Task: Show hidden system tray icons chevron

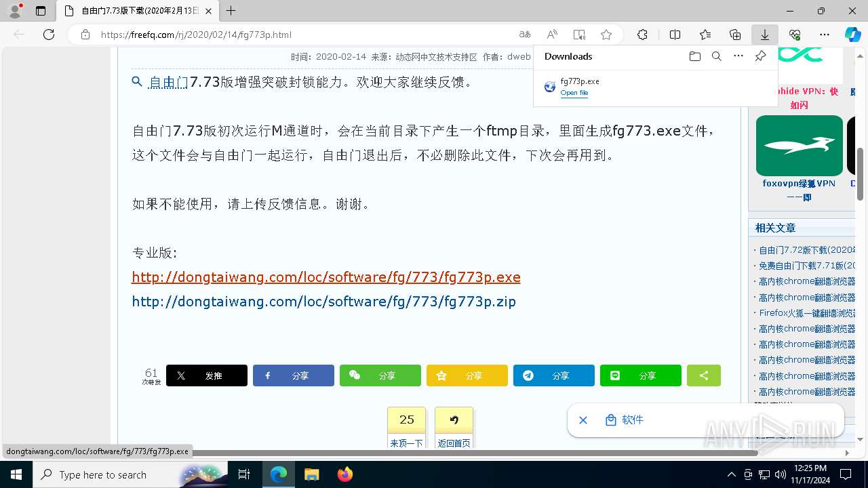Action: pyautogui.click(x=731, y=474)
